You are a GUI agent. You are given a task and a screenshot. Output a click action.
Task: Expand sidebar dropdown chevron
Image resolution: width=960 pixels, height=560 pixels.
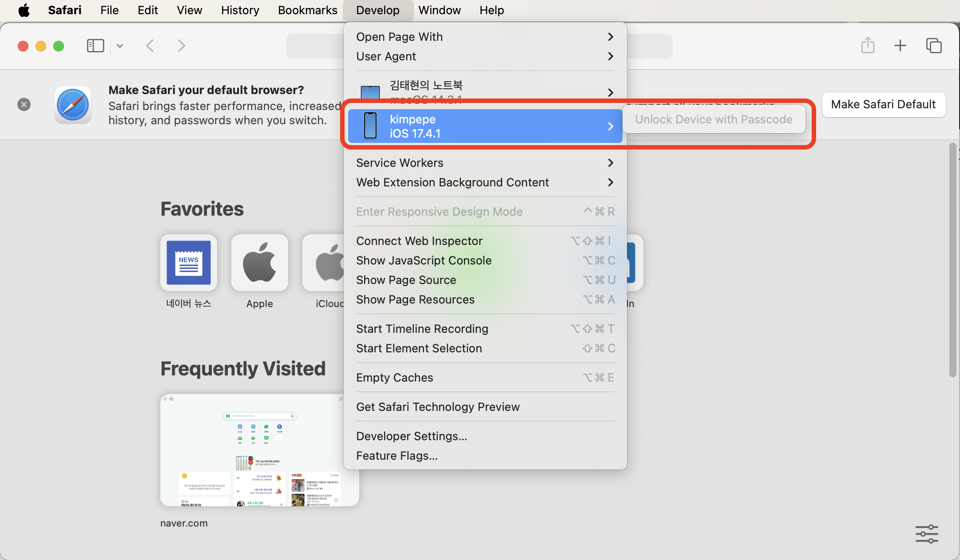click(120, 46)
